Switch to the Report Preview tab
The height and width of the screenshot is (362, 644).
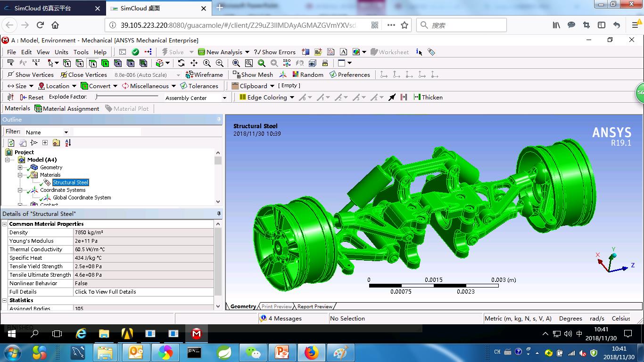point(314,306)
